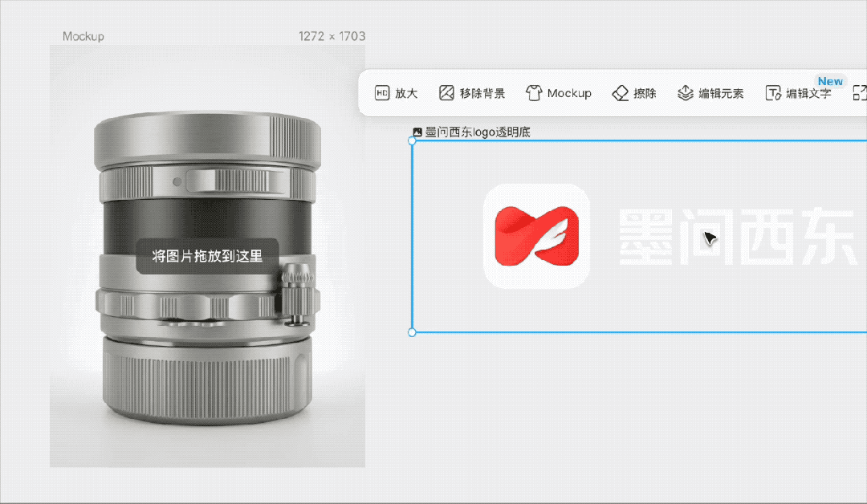Click the top-left selection handle of logo
Image resolution: width=867 pixels, height=504 pixels.
(413, 141)
